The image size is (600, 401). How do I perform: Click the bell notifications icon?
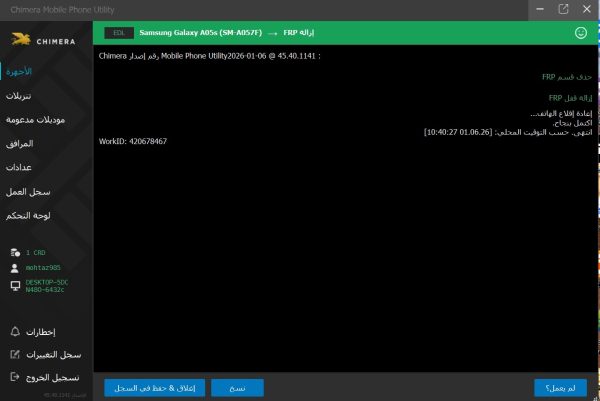coord(15,331)
